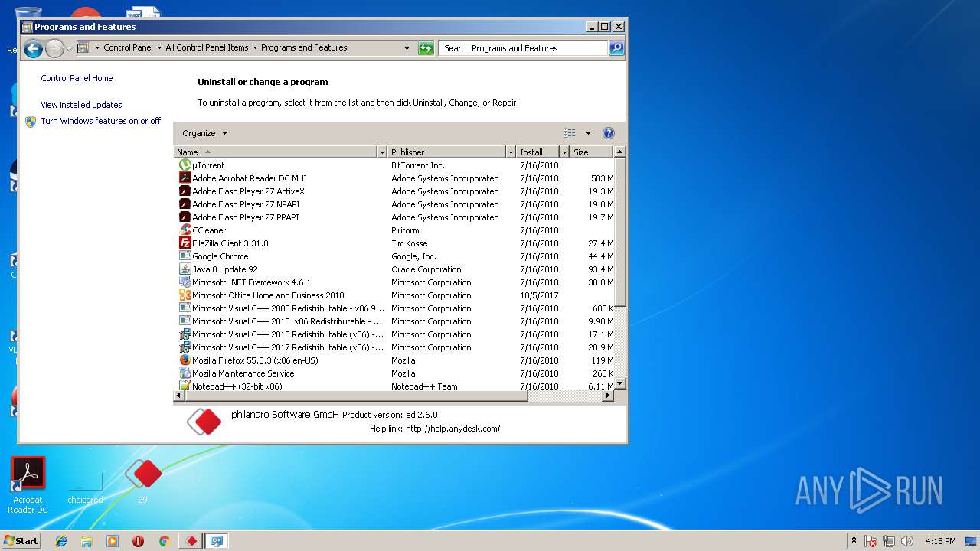This screenshot has height=551, width=980.
Task: Open the Installed On column filter dropdown
Action: 564,152
